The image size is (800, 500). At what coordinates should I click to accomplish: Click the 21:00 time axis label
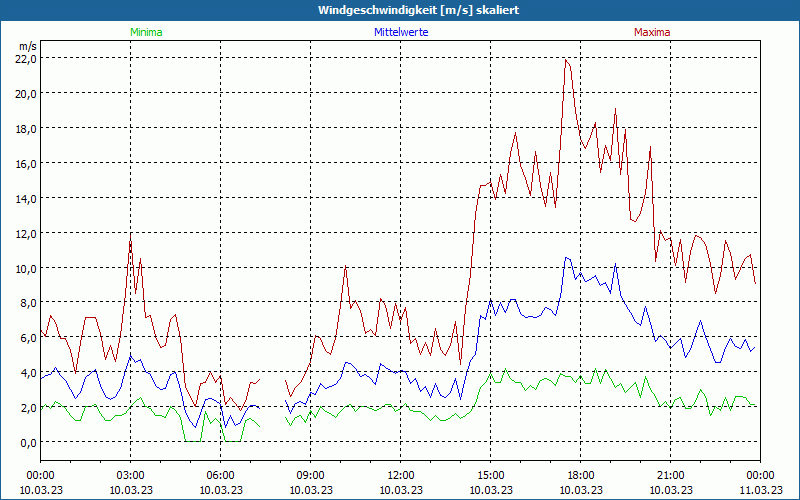coord(671,475)
